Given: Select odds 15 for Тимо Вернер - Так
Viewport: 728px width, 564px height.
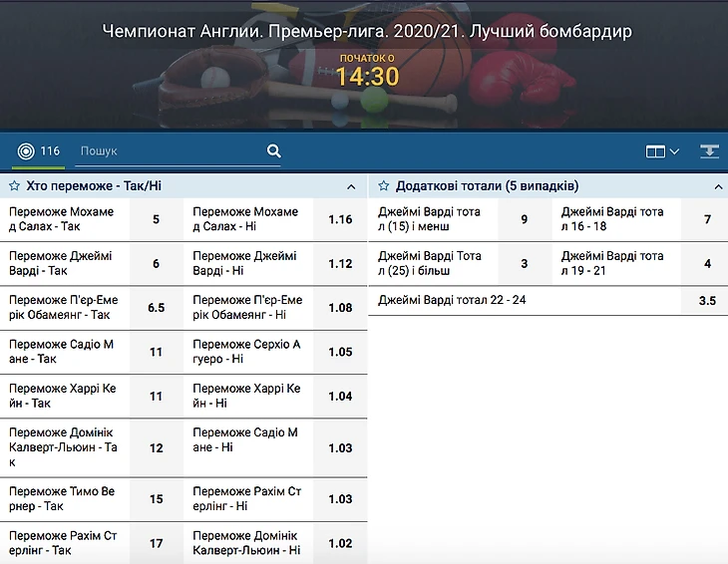Looking at the screenshot, I should [x=157, y=499].
